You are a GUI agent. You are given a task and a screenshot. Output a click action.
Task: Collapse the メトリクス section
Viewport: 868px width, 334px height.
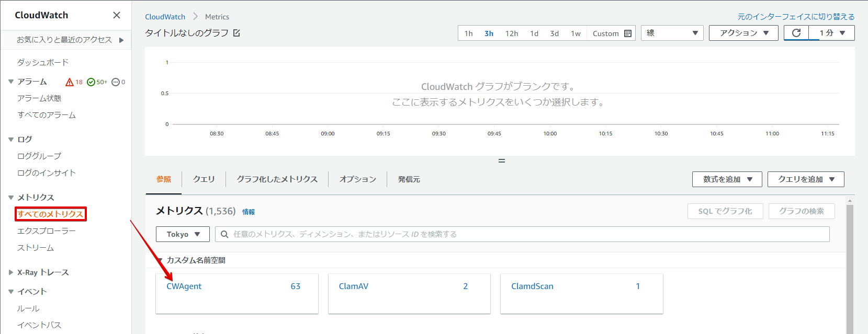[x=11, y=198]
